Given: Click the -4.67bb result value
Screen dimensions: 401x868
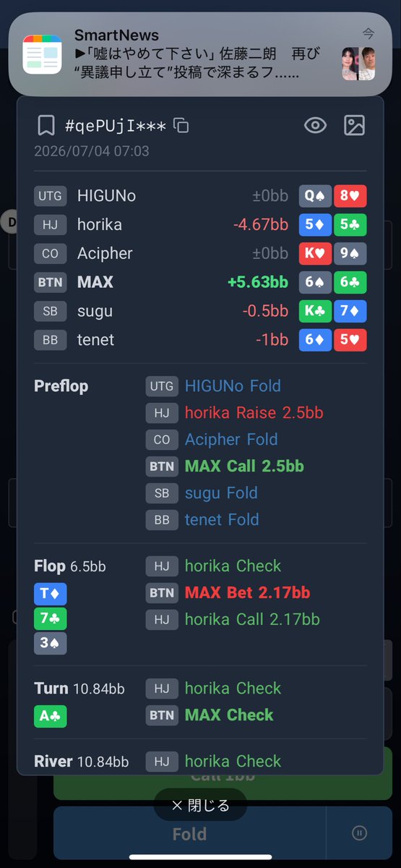Looking at the screenshot, I should click(261, 225).
